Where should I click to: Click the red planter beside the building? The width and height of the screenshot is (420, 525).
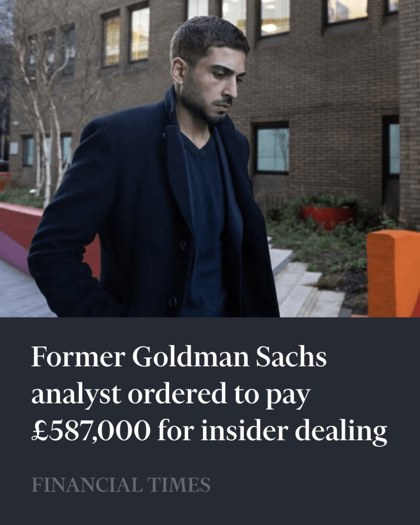tap(326, 218)
